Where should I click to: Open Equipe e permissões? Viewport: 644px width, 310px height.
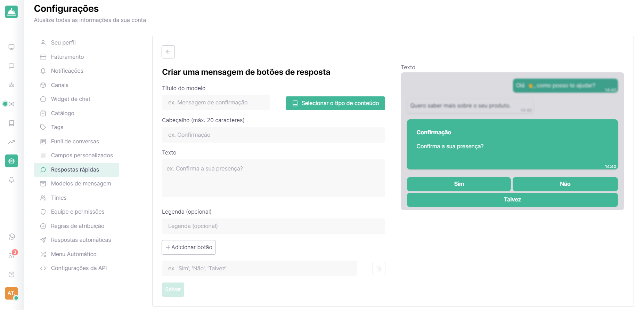point(76,212)
